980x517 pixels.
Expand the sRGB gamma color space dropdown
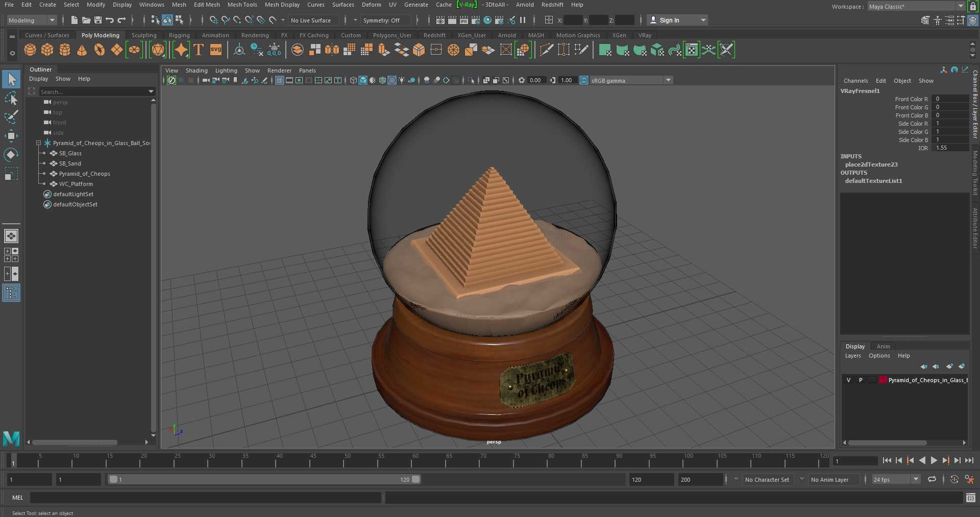[x=668, y=80]
